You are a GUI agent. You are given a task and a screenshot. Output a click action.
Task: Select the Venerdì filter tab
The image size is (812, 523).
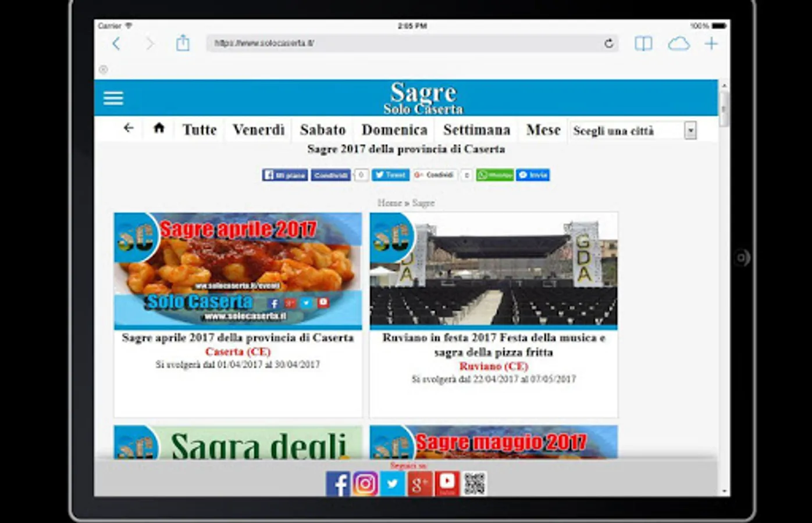click(258, 130)
